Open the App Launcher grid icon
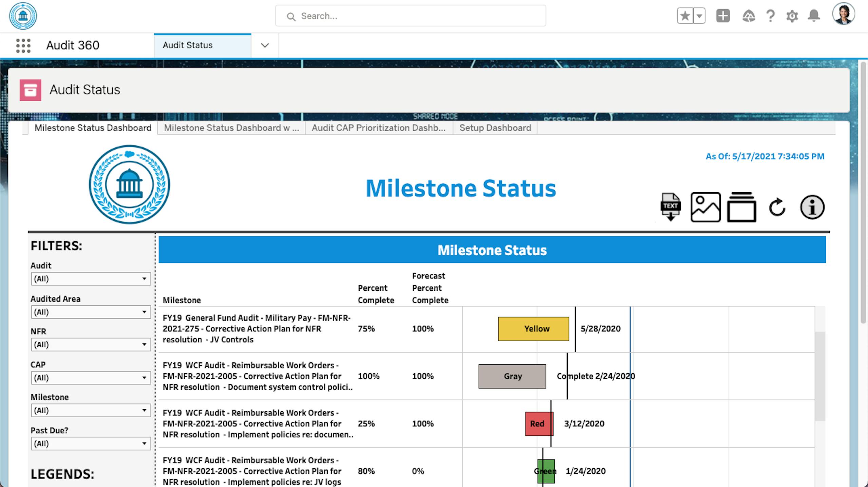Image resolution: width=868 pixels, height=487 pixels. click(x=23, y=45)
